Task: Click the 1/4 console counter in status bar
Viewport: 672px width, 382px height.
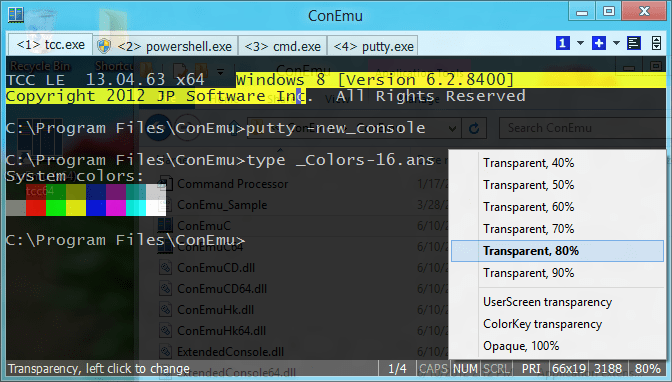Action: (397, 369)
